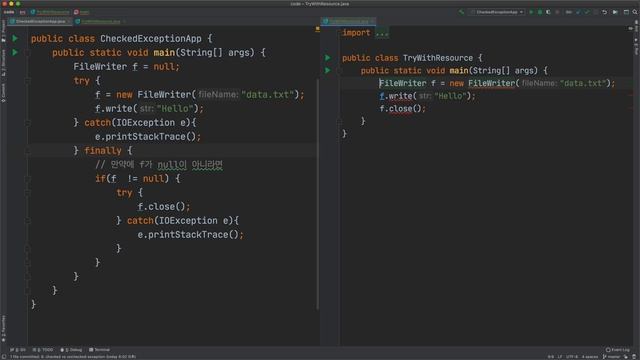Open the Git tool window button
Viewport: 640px width, 360px height.
[18, 350]
